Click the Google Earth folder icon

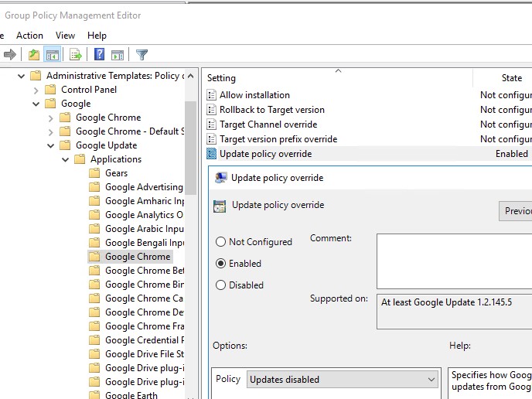94,395
